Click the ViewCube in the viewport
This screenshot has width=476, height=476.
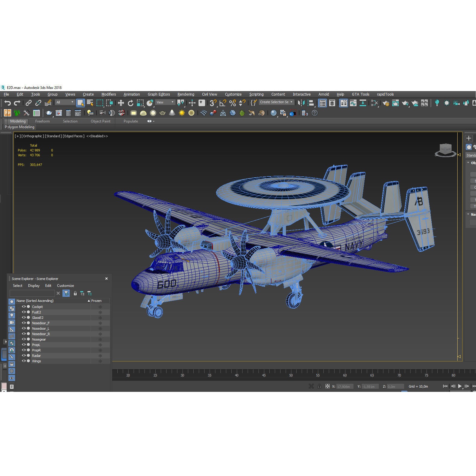[x=446, y=150]
